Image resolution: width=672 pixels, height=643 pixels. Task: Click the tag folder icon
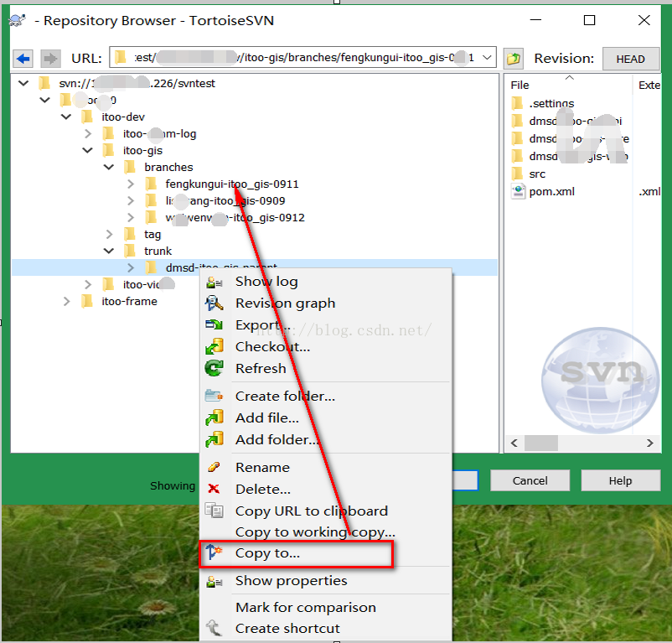(x=129, y=234)
